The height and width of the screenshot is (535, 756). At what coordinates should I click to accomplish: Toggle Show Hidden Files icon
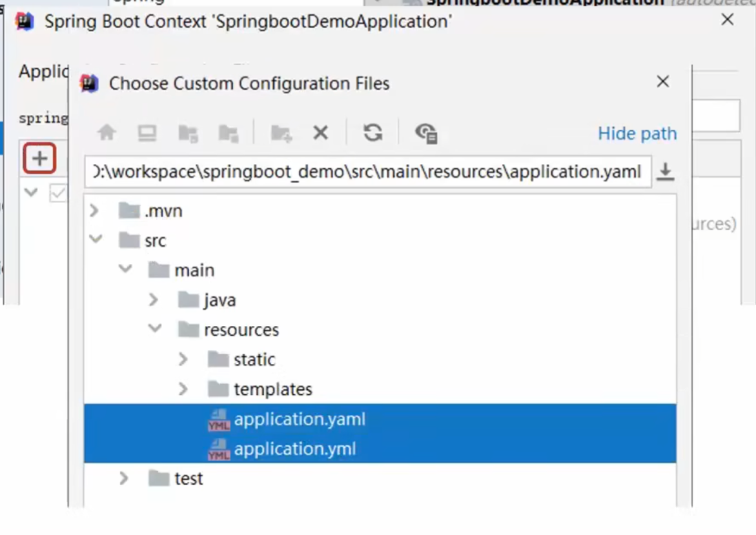pyautogui.click(x=425, y=133)
